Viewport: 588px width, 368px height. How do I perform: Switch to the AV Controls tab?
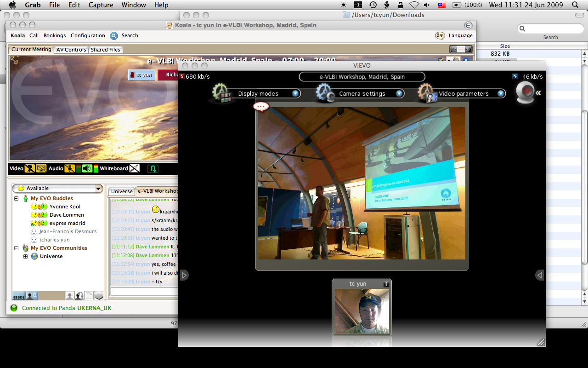[x=71, y=50]
